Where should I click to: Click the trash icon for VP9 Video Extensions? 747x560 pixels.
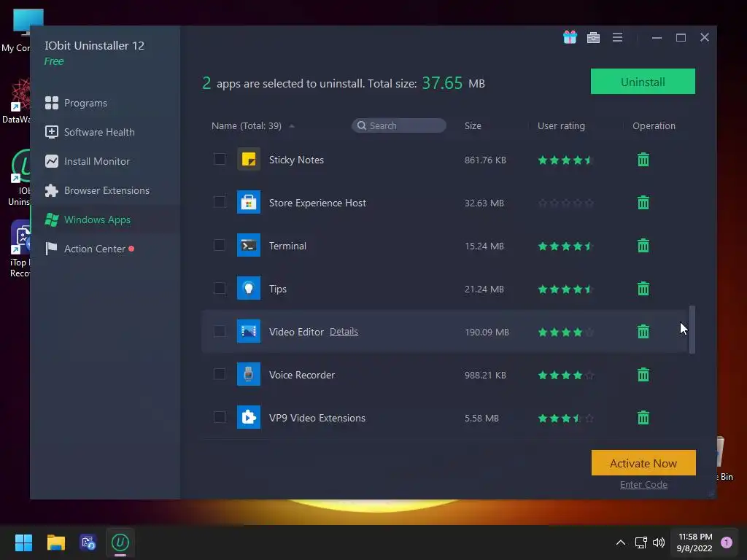click(x=643, y=418)
